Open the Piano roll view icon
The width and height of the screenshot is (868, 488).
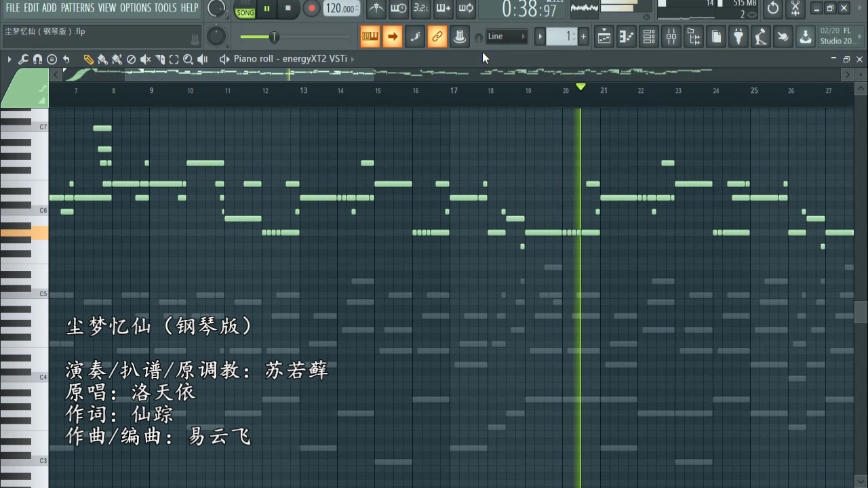pos(627,37)
